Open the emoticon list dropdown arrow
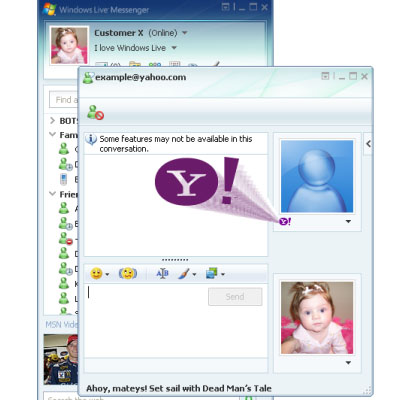This screenshot has height=400, width=400. click(x=107, y=275)
